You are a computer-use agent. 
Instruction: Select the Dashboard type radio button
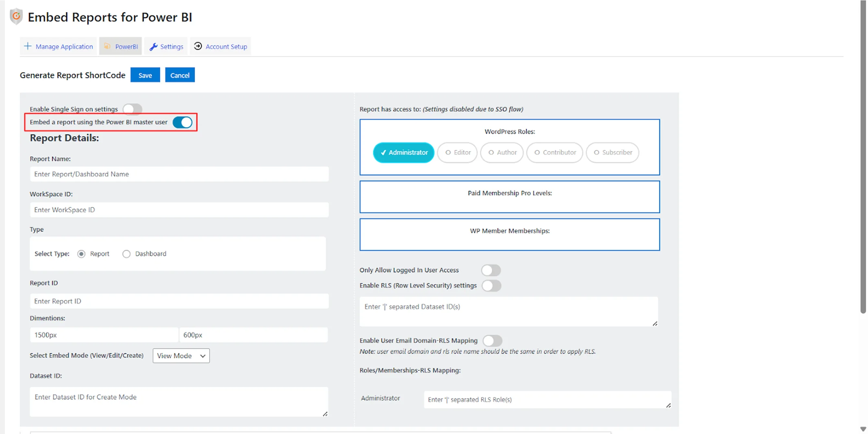(x=127, y=254)
